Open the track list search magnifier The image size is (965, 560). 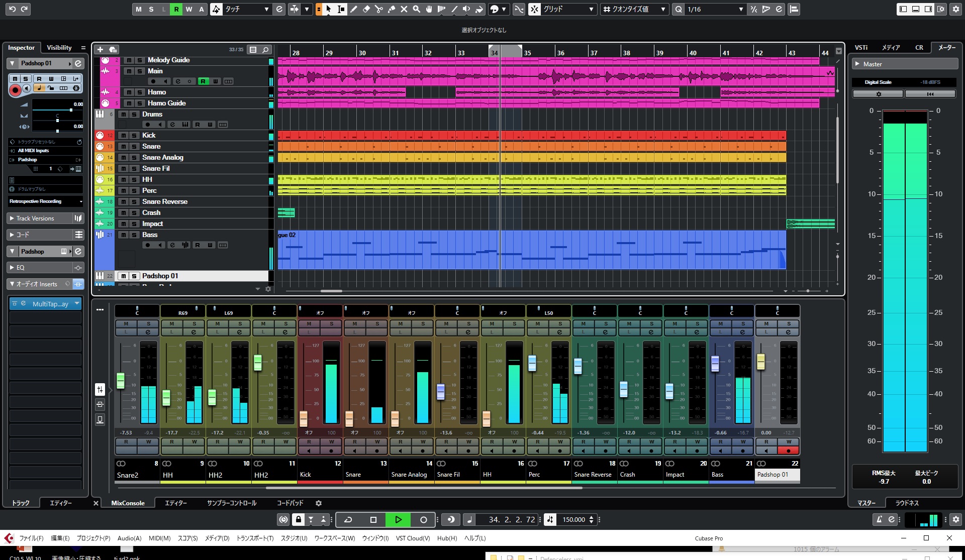coord(265,49)
